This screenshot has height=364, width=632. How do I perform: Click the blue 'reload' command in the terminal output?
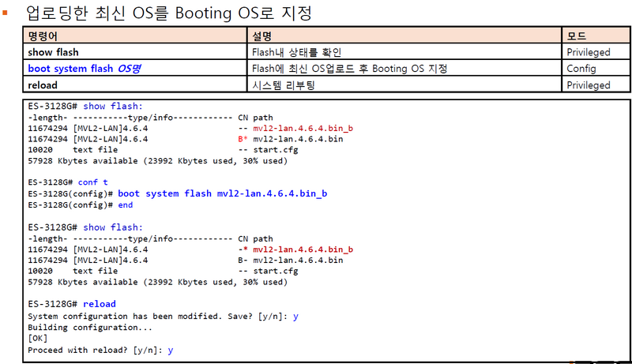(100, 304)
